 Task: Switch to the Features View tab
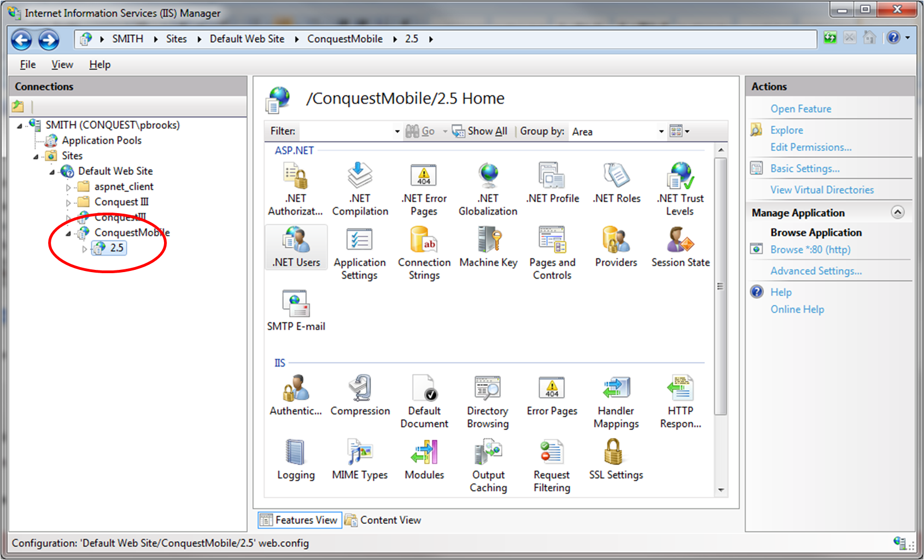(300, 520)
